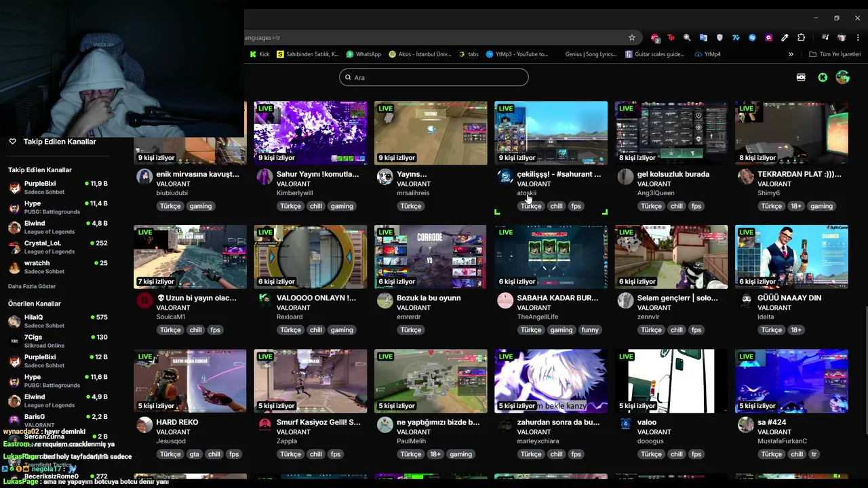Click the 18+ tag under Shimy6
This screenshot has height=488, width=868.
tap(796, 206)
